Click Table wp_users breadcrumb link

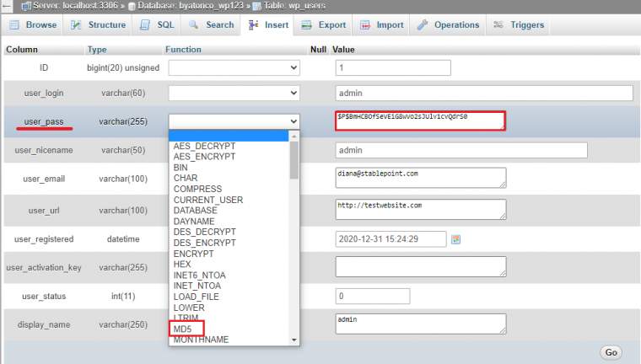click(294, 6)
